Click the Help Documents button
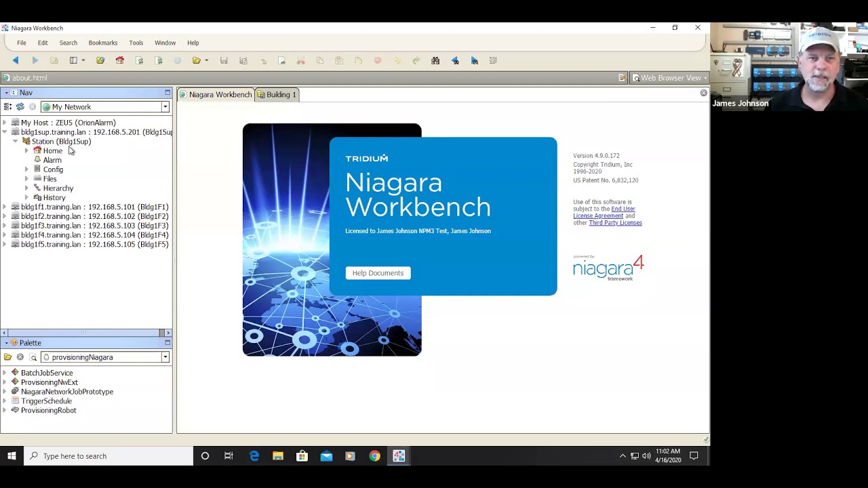Viewport: 868px width, 488px height. coord(378,273)
